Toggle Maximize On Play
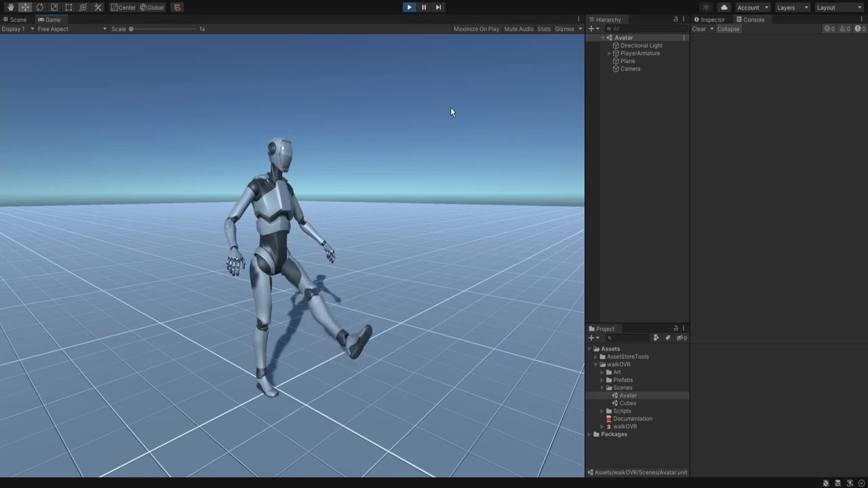Viewport: 868px width, 488px height. click(x=476, y=29)
